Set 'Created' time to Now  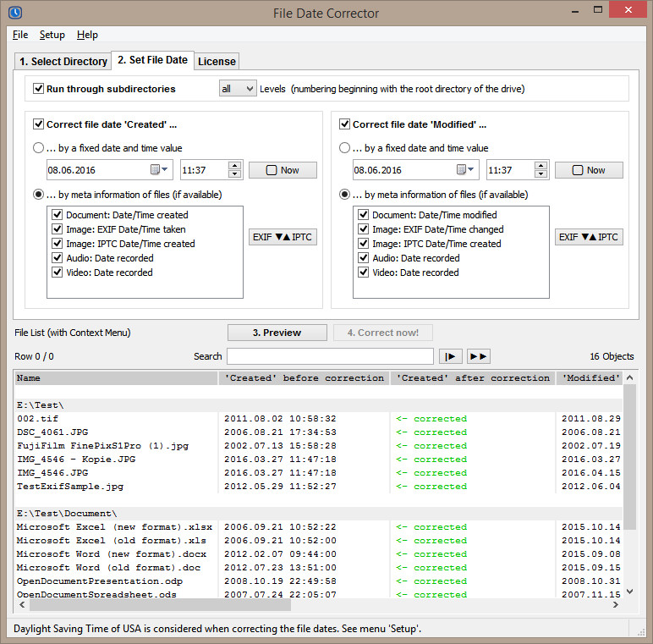(283, 170)
